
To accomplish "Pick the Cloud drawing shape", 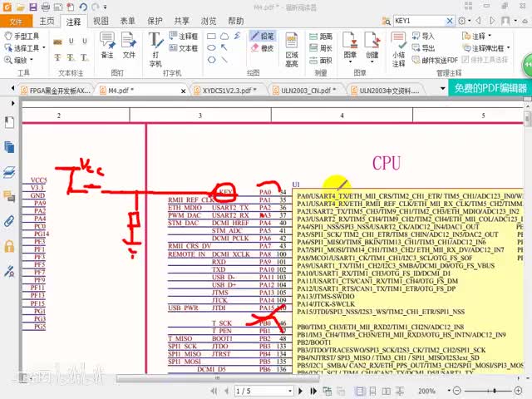I will coord(224,36).
